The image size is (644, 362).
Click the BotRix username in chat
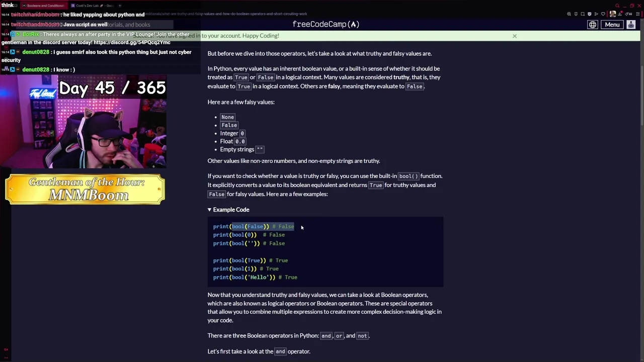tap(31, 34)
